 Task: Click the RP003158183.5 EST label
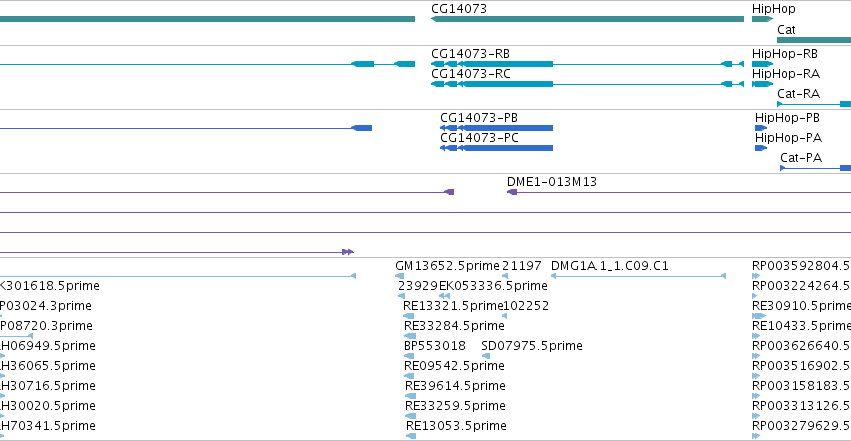(x=801, y=386)
